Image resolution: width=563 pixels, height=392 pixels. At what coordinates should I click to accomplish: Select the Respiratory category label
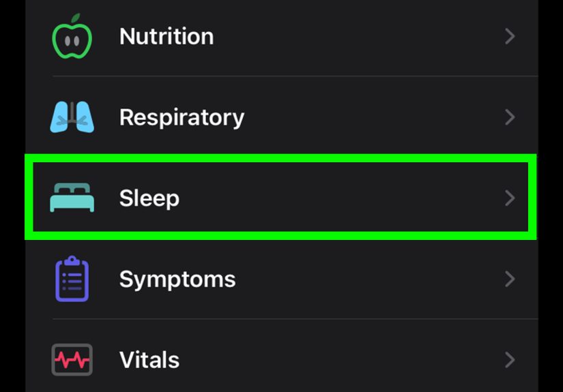point(182,117)
